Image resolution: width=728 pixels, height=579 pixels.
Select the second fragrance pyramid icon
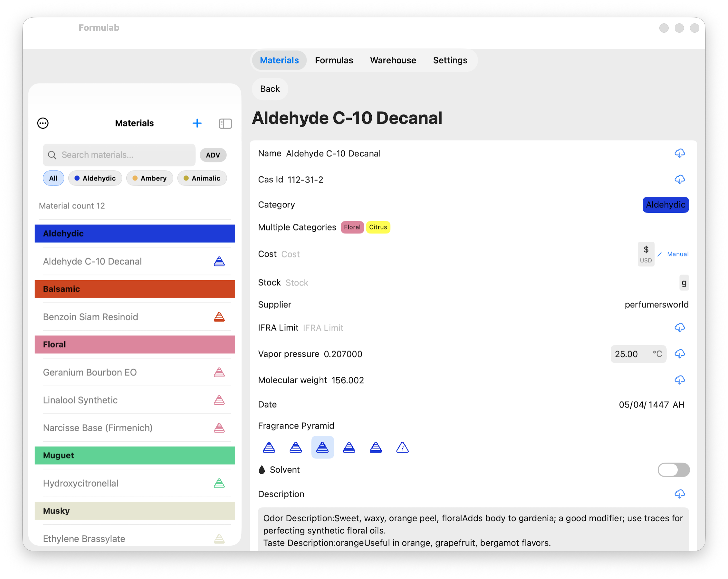(296, 447)
